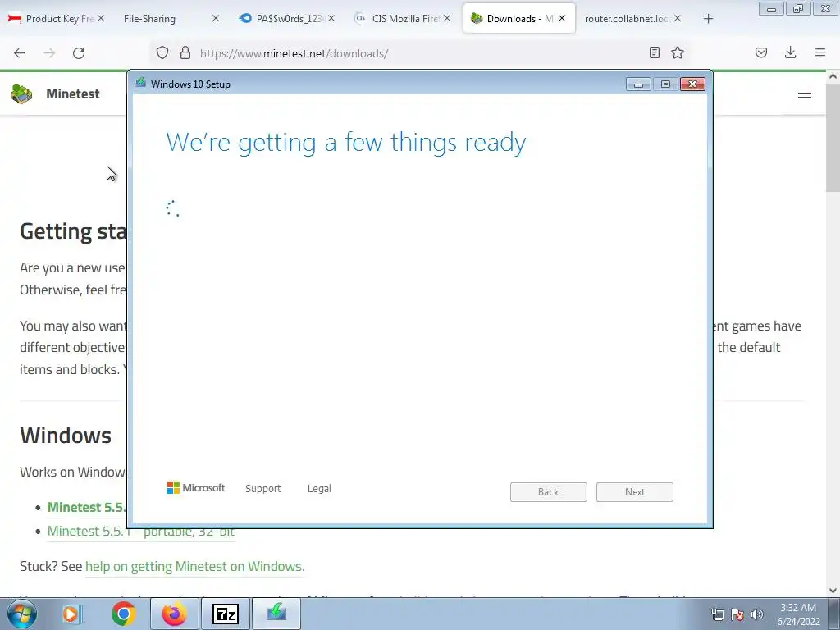Open a new tab with plus button

pyautogui.click(x=708, y=19)
